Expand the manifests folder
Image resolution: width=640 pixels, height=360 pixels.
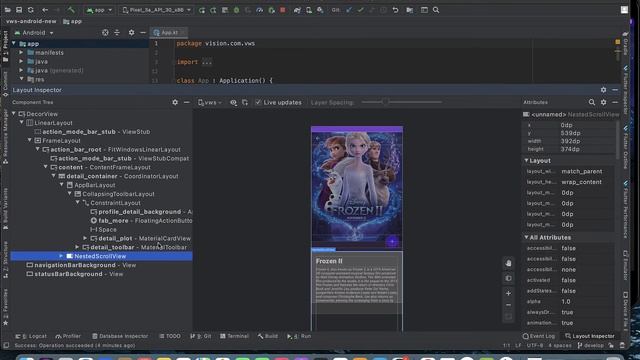pos(21,53)
